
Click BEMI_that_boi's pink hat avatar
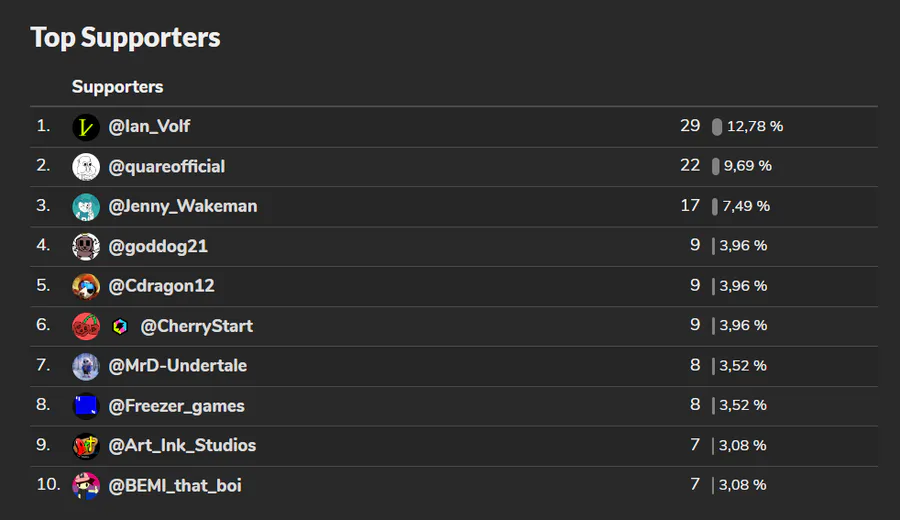86,486
